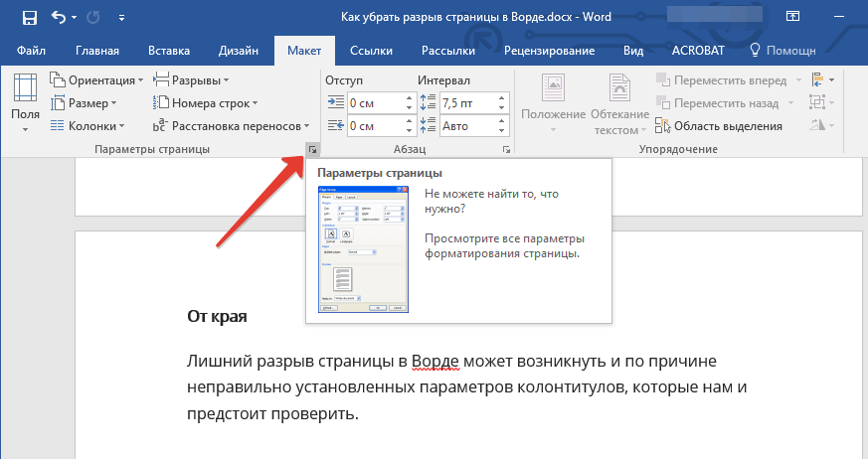This screenshot has width=868, height=459.
Task: Open the Page Setup dialog launcher
Action: 313,149
